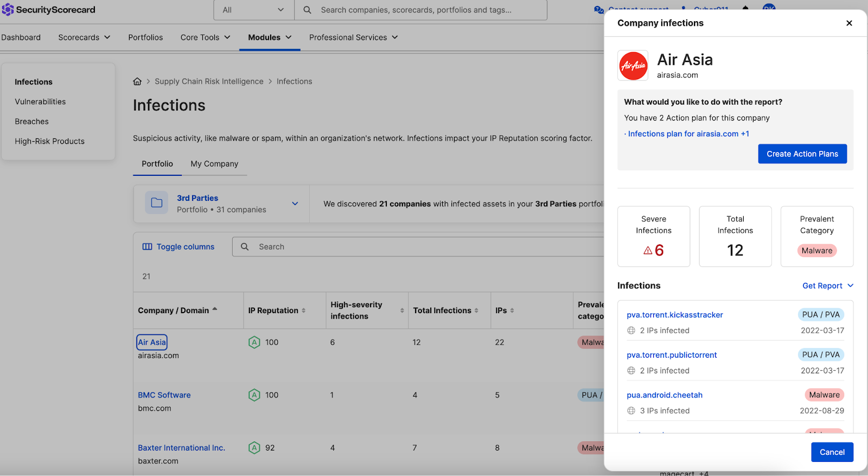
Task: Click the Create Action Plans button
Action: (802, 154)
